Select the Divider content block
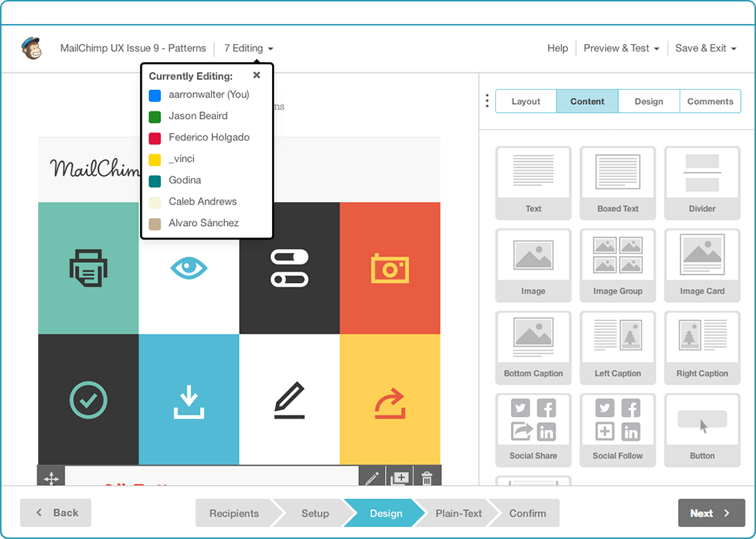The height and width of the screenshot is (539, 756). pos(702,183)
